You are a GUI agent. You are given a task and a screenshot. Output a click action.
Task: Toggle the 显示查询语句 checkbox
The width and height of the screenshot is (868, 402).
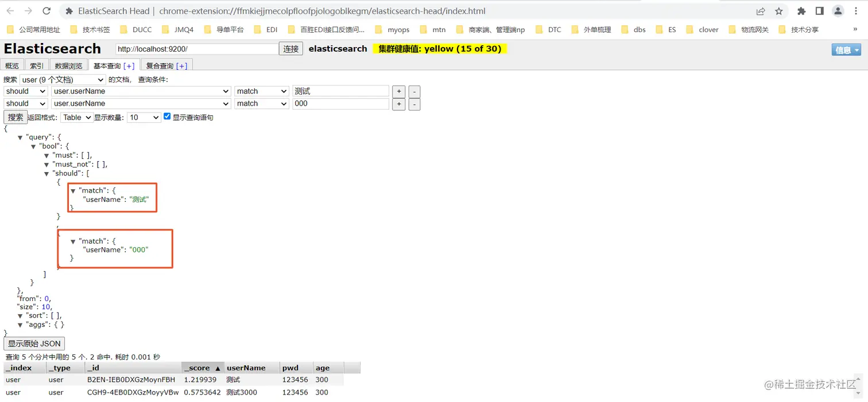point(167,116)
